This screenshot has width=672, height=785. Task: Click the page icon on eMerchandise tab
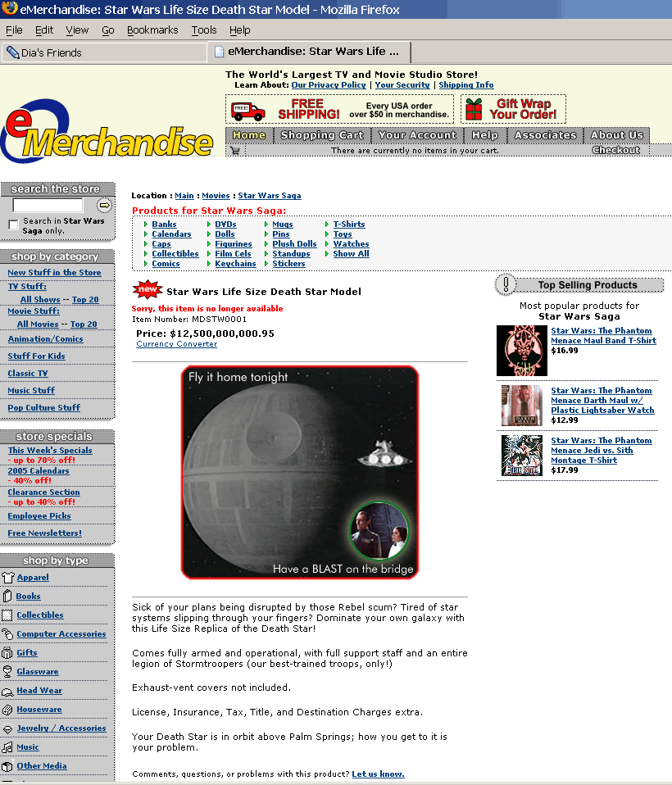tap(219, 52)
